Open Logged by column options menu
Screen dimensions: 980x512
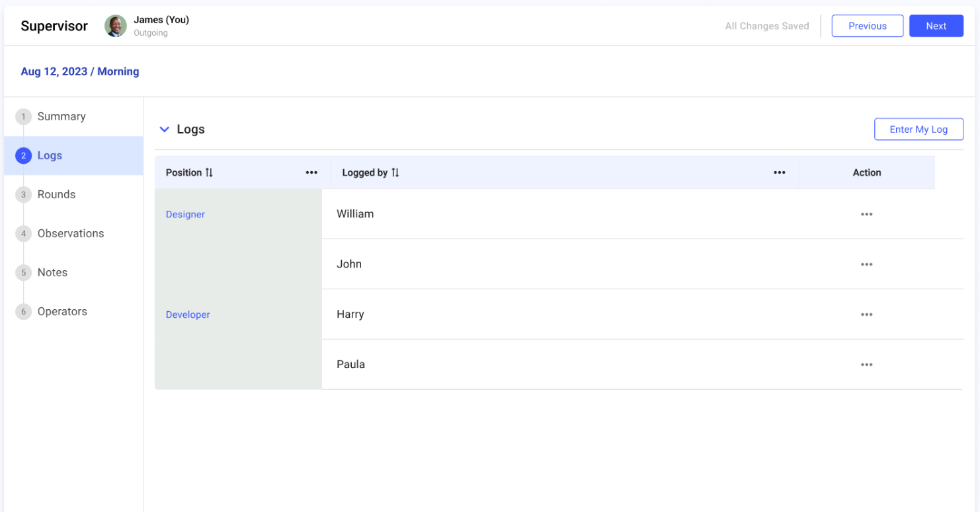point(779,172)
